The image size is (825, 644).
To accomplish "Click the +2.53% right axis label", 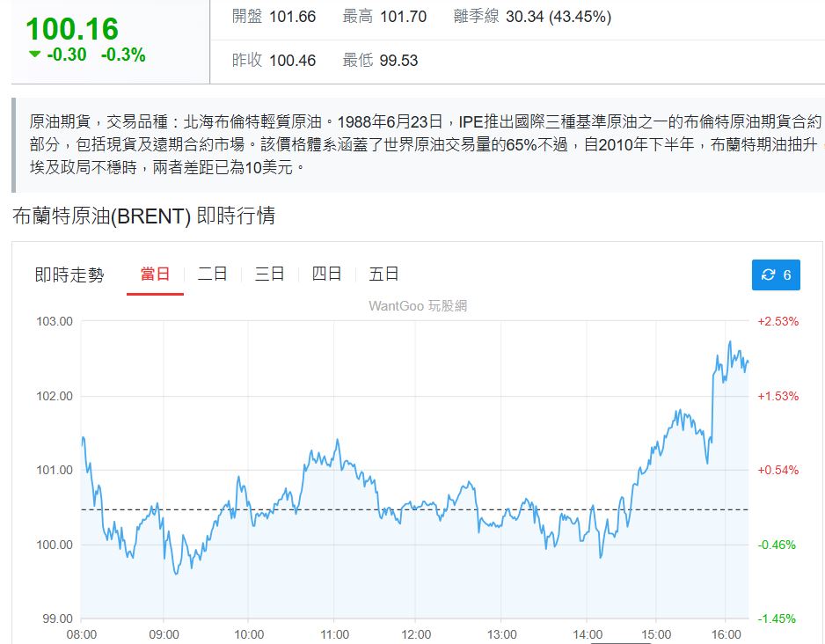I will 778,321.
